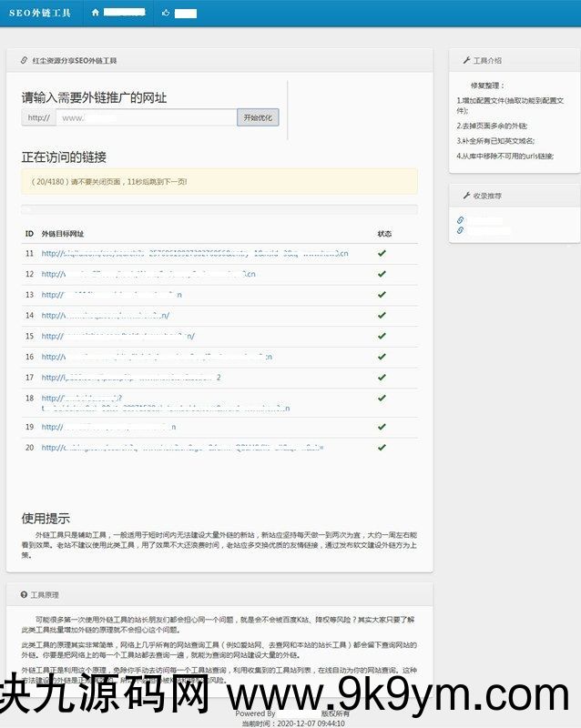Image resolution: width=581 pixels, height=728 pixels.
Task: Click the green checkmark in row 18
Action: 382,398
